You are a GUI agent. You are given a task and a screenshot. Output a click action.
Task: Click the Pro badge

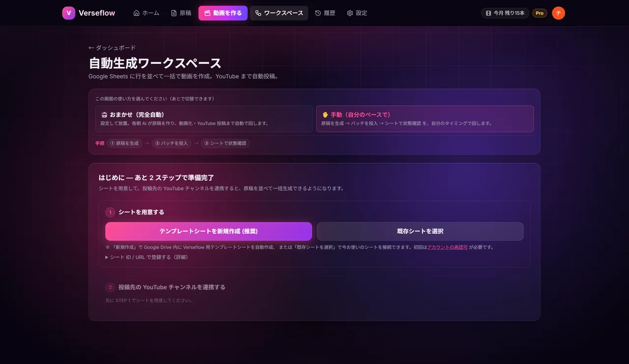coord(540,13)
